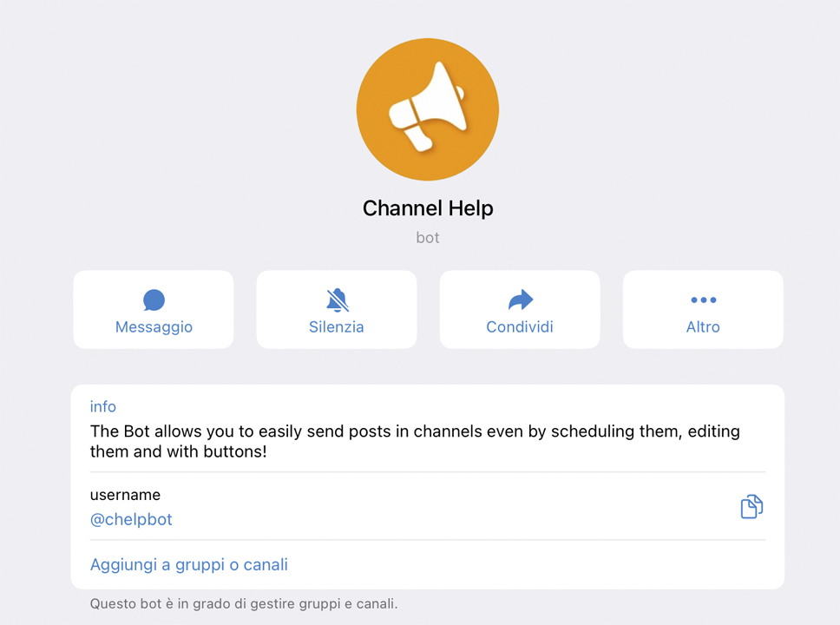The width and height of the screenshot is (840, 625).
Task: Open the @chelpbot username link
Action: coord(131,520)
